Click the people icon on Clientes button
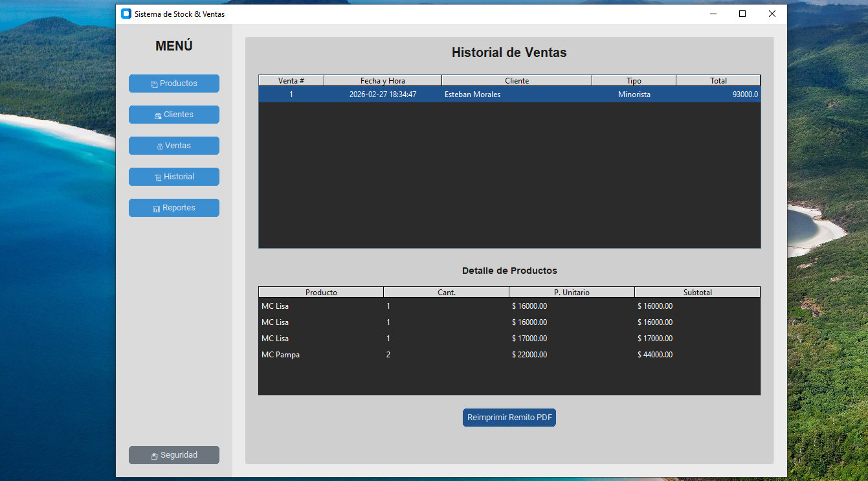The image size is (868, 481). [158, 115]
